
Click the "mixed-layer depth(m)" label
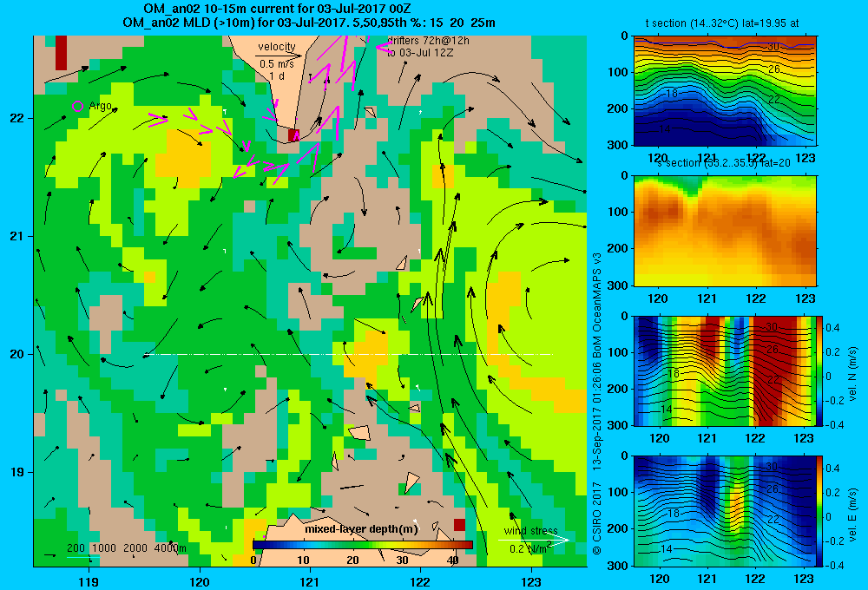click(x=361, y=529)
